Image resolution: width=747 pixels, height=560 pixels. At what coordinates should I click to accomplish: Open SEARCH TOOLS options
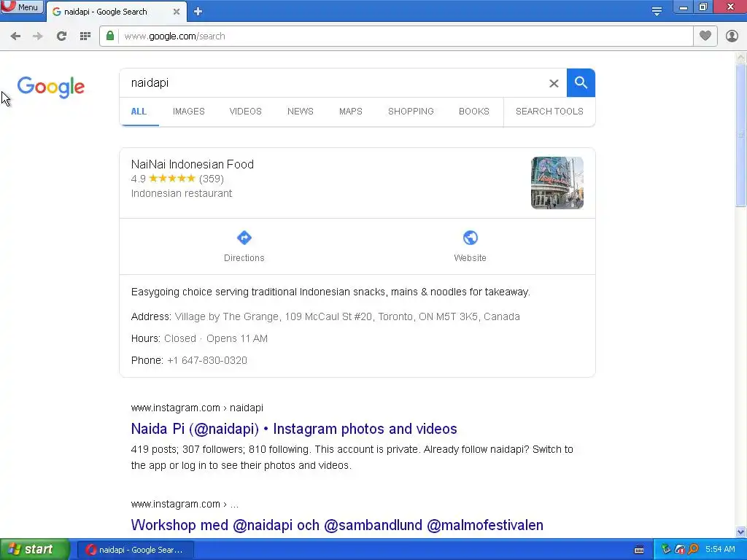click(549, 112)
